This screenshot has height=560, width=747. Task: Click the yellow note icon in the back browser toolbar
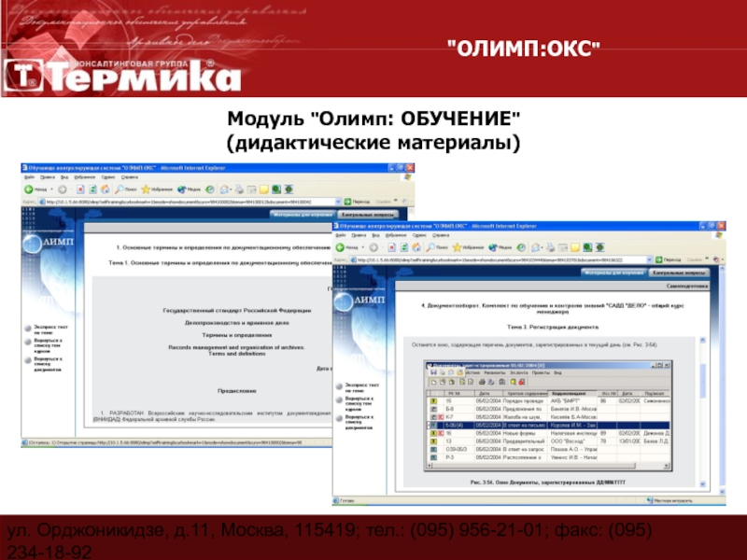pos(264,189)
